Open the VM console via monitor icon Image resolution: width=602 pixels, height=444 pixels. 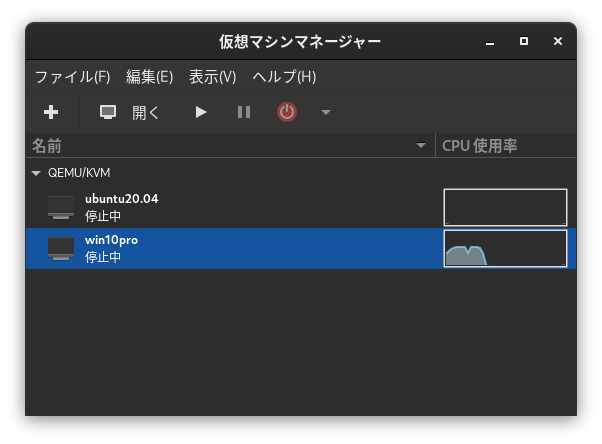(108, 112)
